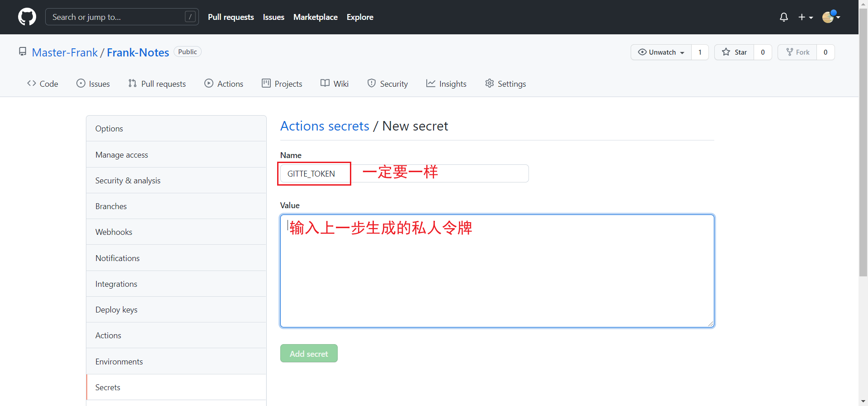
Task: Open Pull requests in top navigation
Action: click(231, 17)
